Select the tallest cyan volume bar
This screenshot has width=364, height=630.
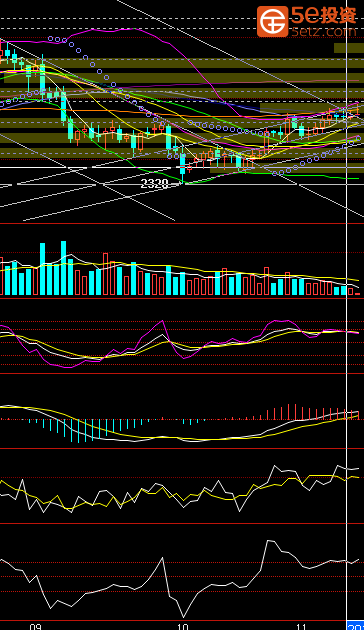point(63,268)
